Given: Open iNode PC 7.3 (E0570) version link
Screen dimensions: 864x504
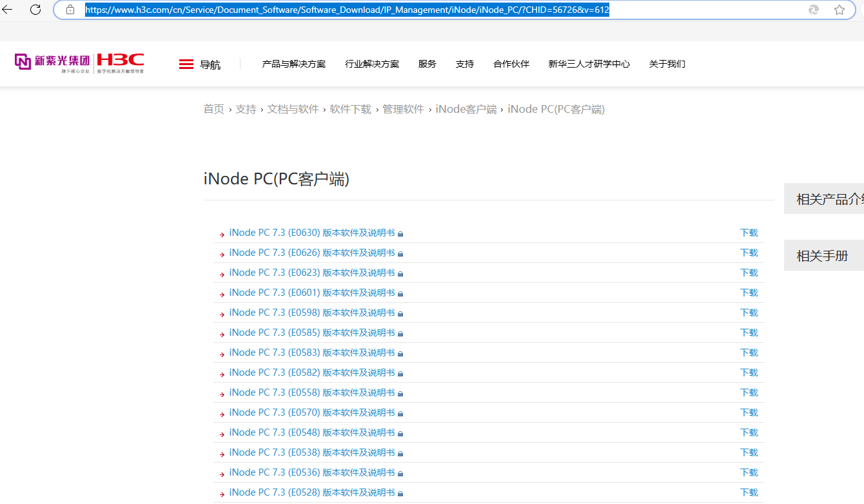Looking at the screenshot, I should (x=312, y=412).
